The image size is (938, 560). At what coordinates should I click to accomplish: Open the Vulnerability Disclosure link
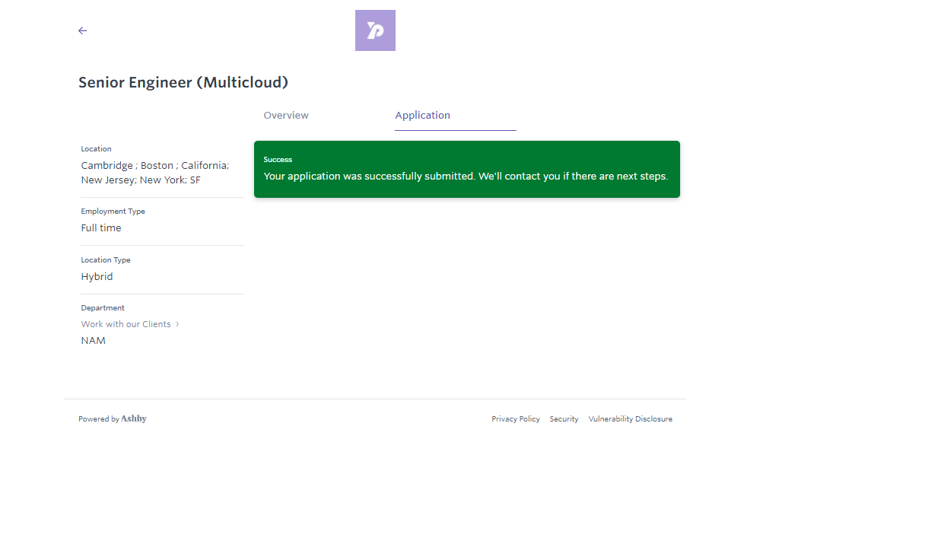(630, 419)
